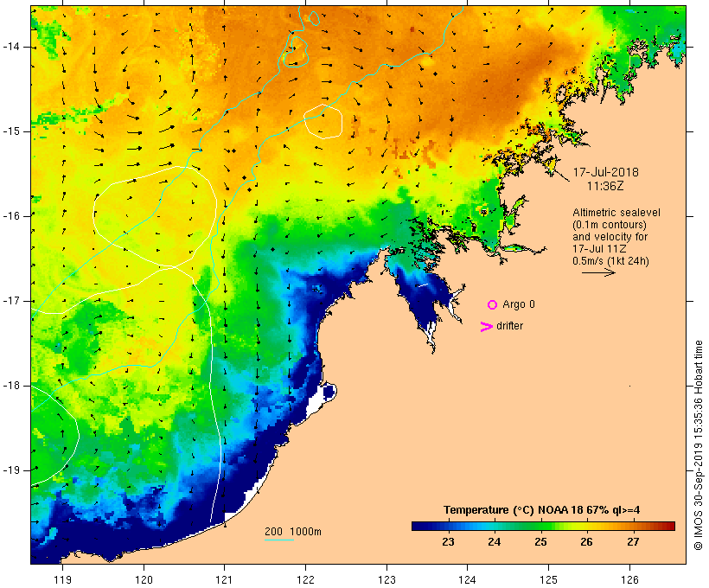The width and height of the screenshot is (709, 588).
Task: Click the 0.5m/s velocity scale arrow
Action: (598, 272)
